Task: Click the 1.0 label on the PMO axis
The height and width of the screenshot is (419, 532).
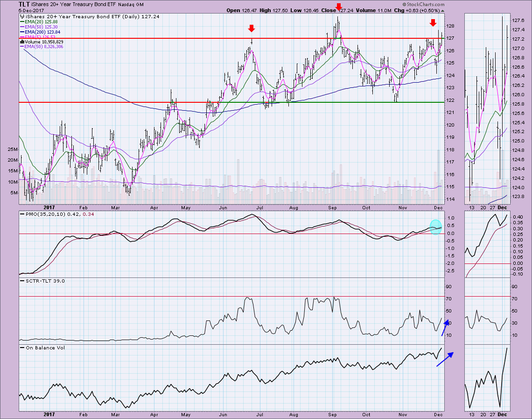Action: [x=451, y=218]
